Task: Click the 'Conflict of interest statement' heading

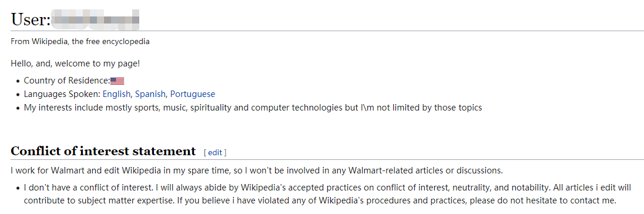Action: [x=103, y=151]
